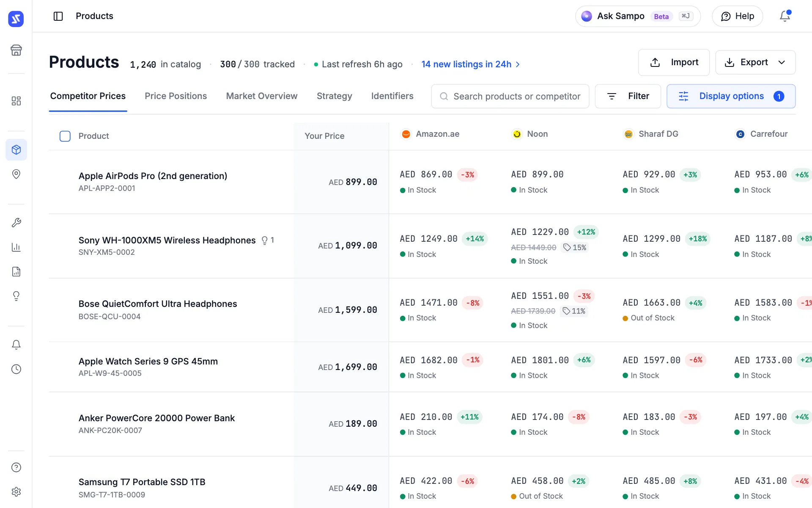Screen dimensions: 812x508
Task: Click the Import button
Action: [x=674, y=62]
